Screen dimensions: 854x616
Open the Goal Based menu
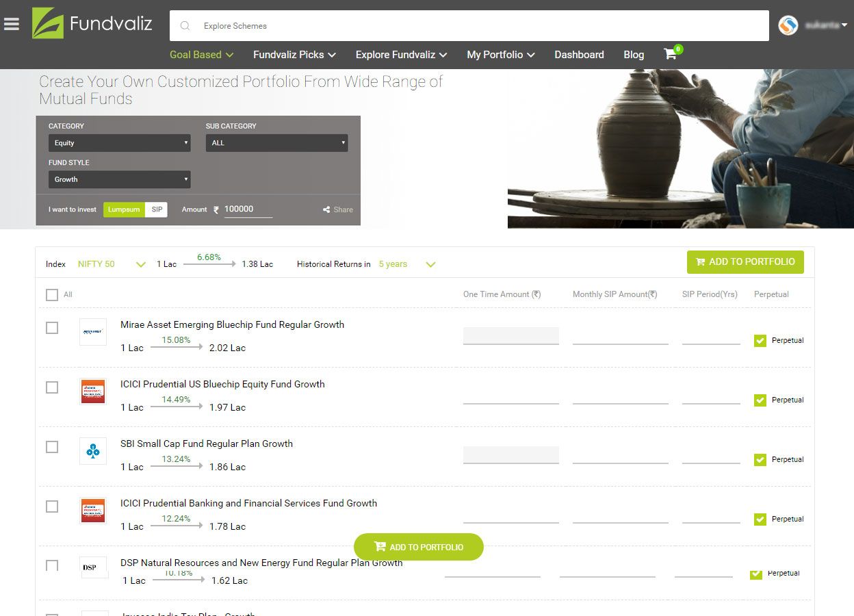[202, 55]
